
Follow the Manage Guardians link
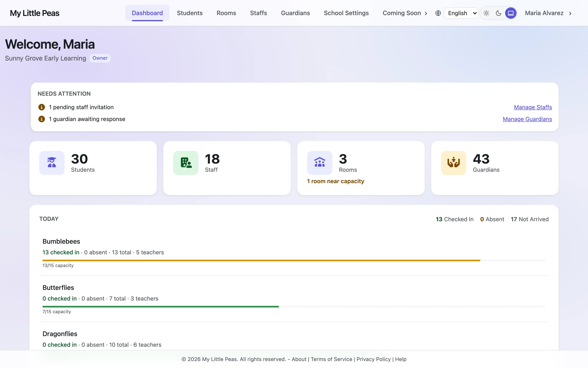pos(527,119)
